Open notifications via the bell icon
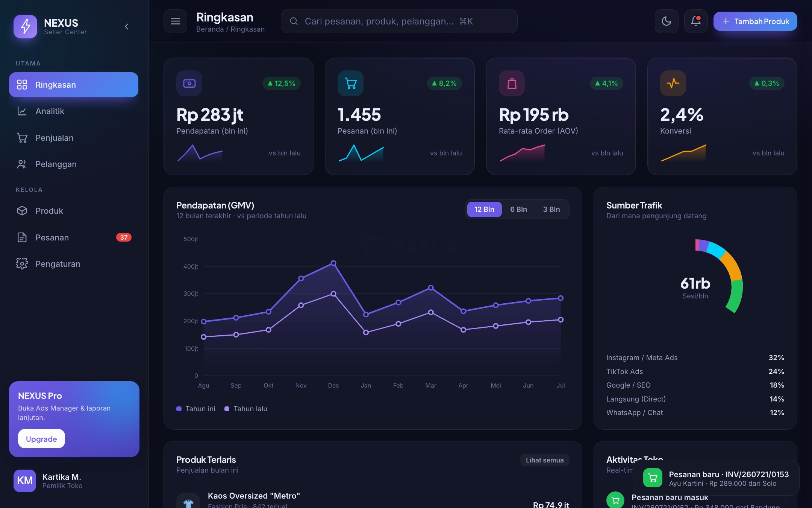The width and height of the screenshot is (812, 508). click(x=696, y=21)
